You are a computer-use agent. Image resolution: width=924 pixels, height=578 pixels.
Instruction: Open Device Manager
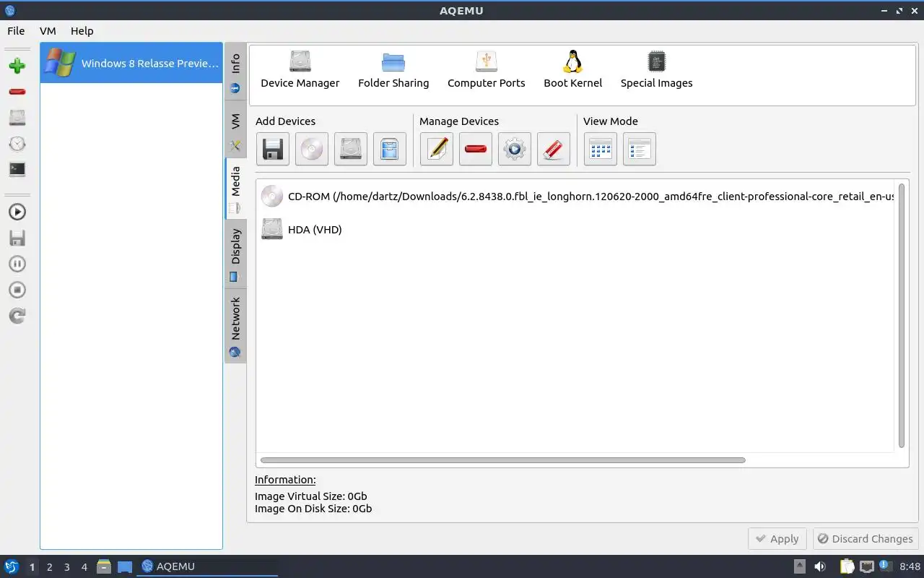tap(300, 70)
